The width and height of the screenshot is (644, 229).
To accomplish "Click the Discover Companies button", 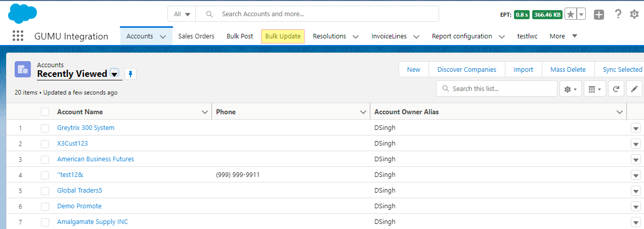I will pos(467,70).
